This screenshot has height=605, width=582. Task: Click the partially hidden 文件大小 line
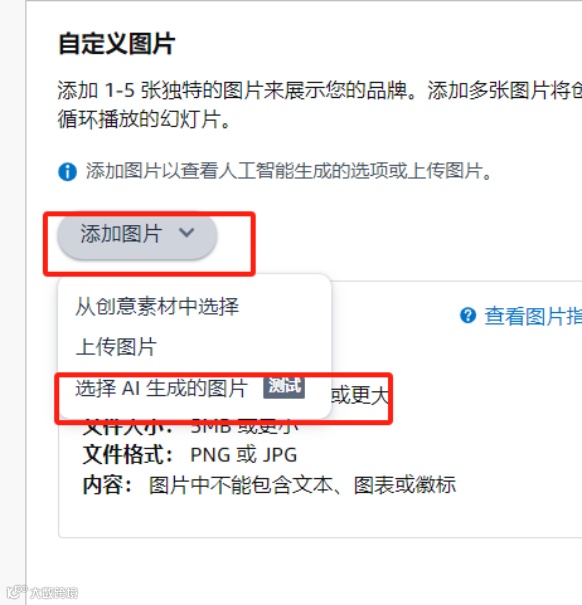pos(191,426)
